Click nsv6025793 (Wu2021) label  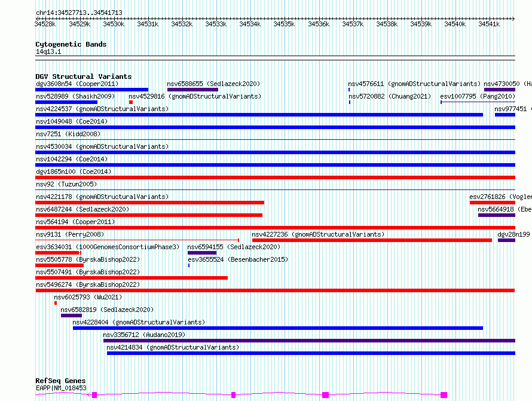click(88, 297)
